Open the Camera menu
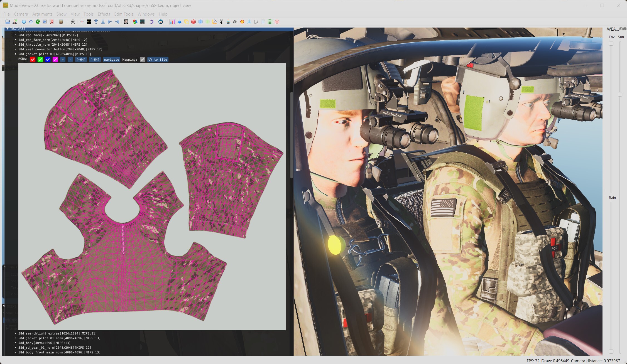Viewport: 627px width, 364px height. pos(21,14)
